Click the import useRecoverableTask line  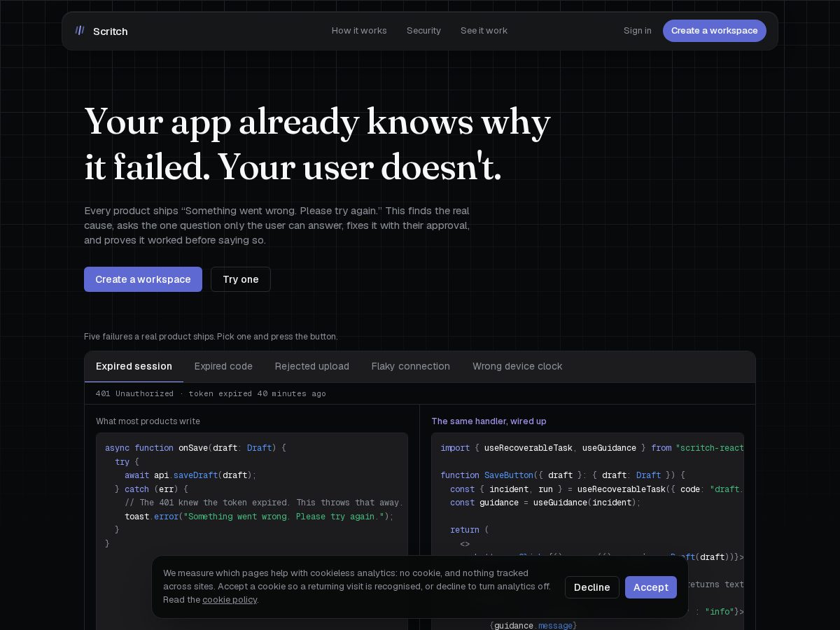click(592, 448)
